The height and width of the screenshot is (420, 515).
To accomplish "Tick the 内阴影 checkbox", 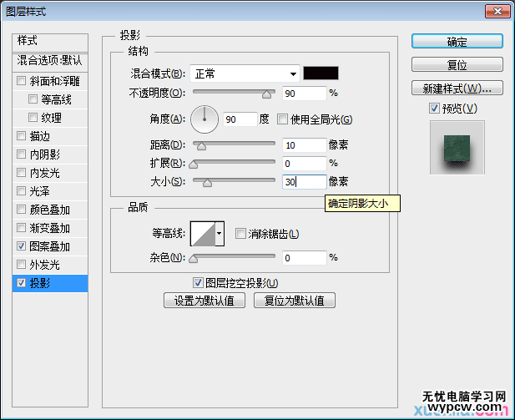I will [x=21, y=154].
